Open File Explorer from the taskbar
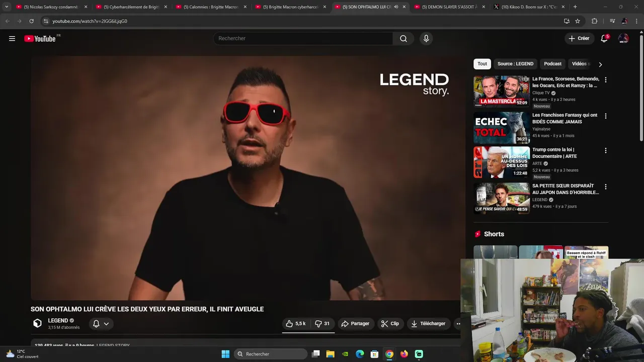 (x=331, y=354)
